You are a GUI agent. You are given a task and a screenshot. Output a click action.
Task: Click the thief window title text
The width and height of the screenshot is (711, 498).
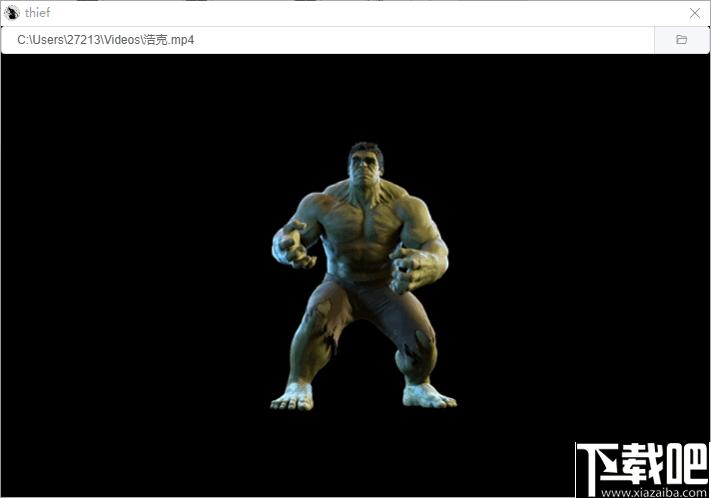click(37, 13)
